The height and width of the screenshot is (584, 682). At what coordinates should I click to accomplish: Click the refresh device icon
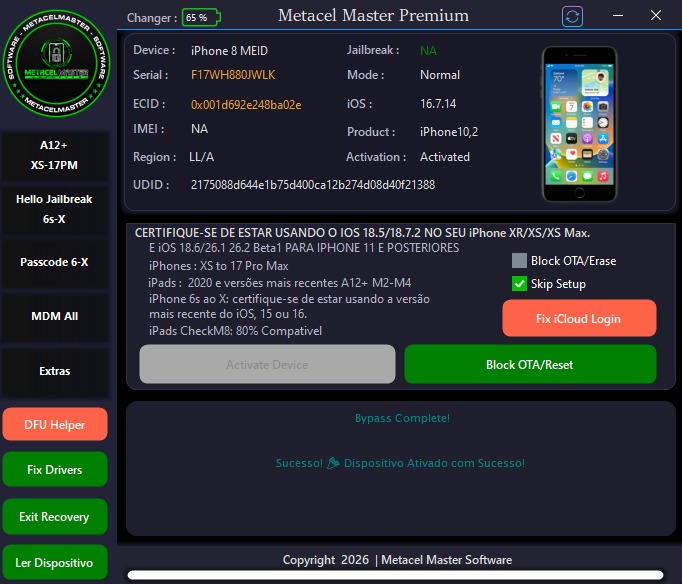(572, 17)
